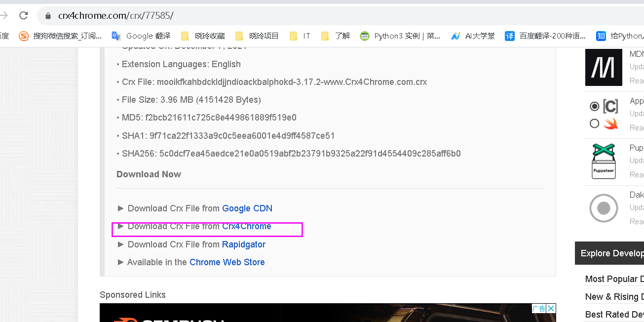This screenshot has width=644, height=322.
Task: Open the MDN extension thumbnail
Action: click(604, 68)
